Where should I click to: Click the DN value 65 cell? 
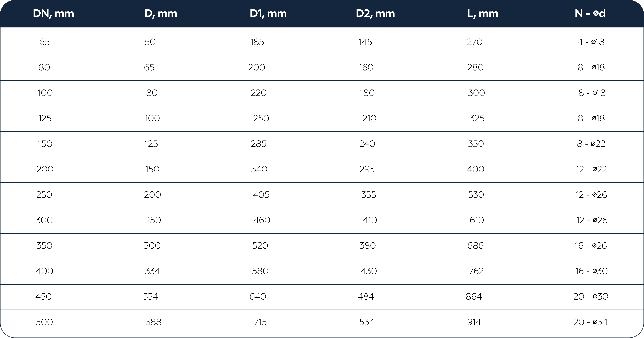pos(45,42)
